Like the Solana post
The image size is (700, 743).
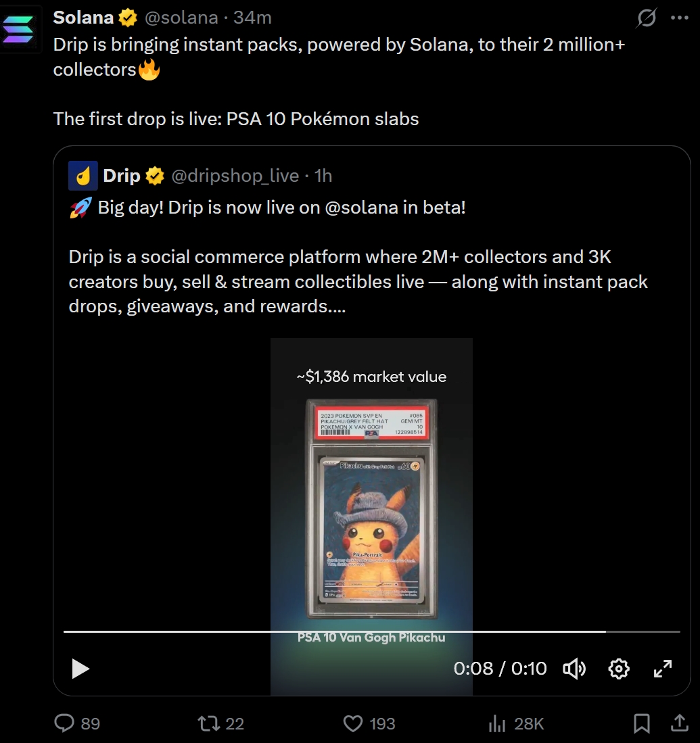(353, 724)
